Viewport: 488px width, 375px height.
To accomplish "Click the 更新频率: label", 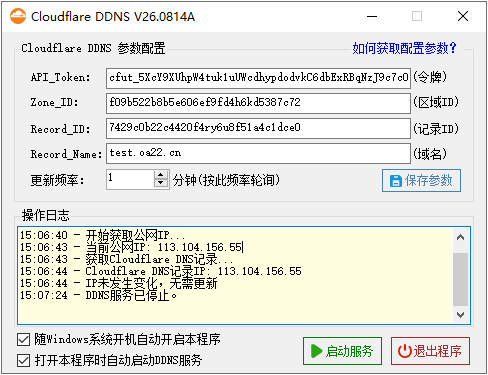I will click(x=57, y=181).
